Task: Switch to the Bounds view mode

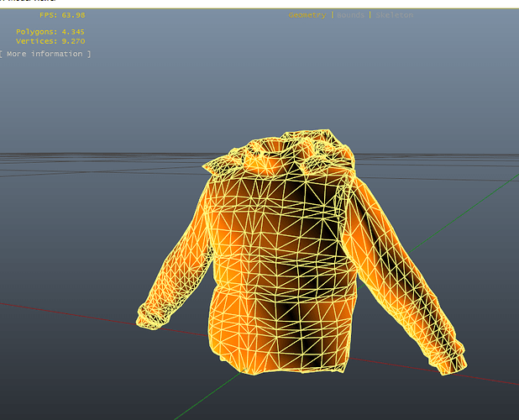Action: (x=350, y=15)
